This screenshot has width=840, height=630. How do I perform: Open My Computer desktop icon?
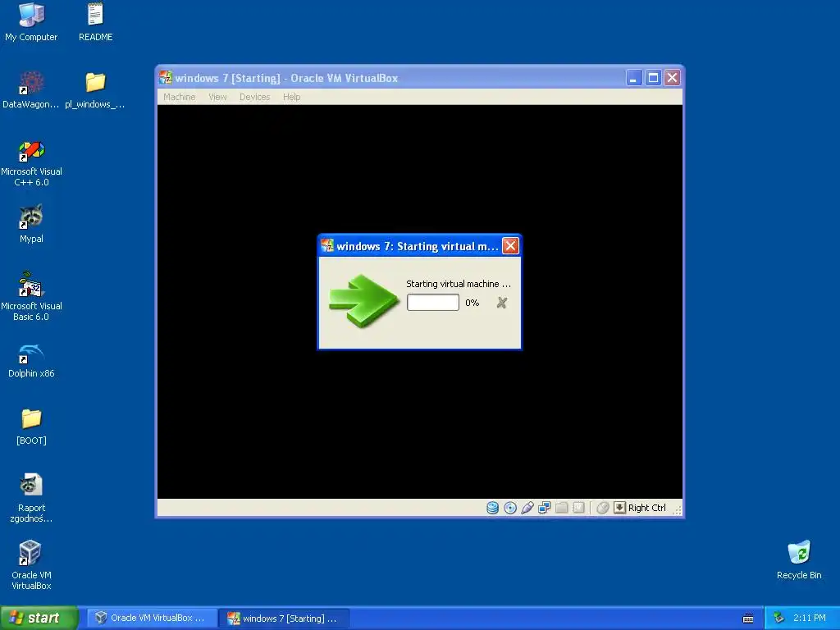31,22
